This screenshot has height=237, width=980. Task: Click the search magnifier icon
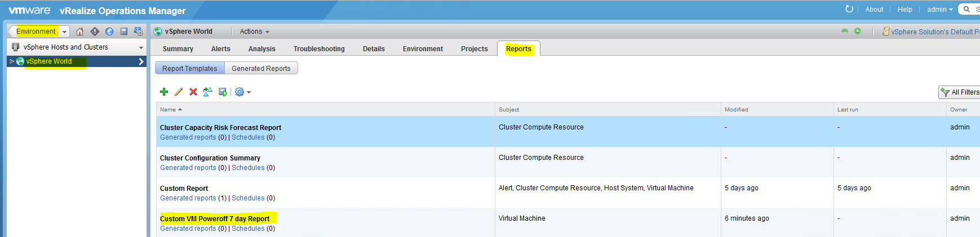[x=966, y=9]
